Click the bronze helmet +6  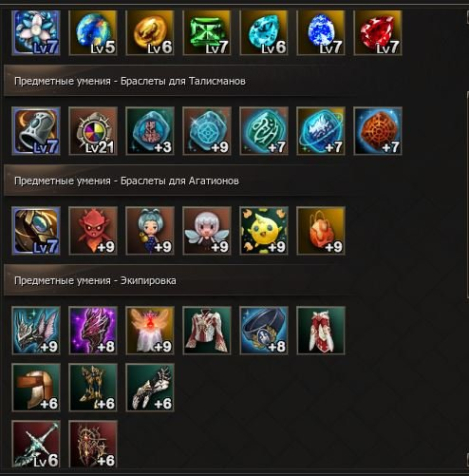[36, 387]
